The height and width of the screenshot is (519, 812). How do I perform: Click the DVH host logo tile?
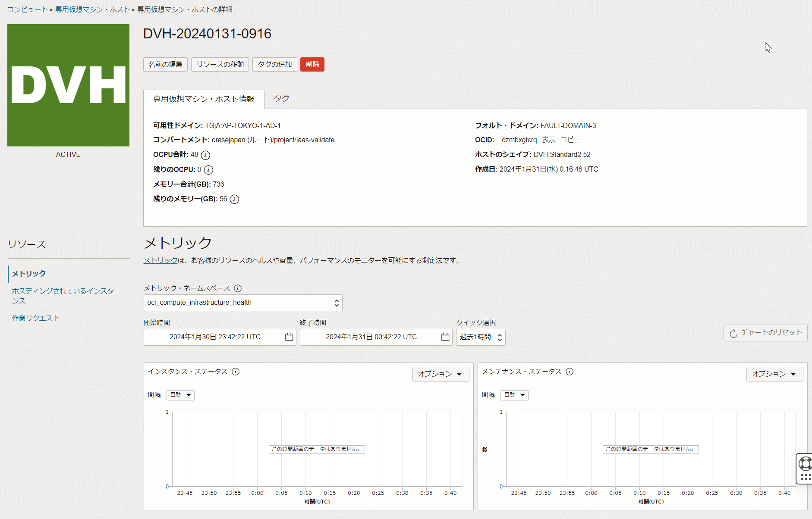(68, 85)
